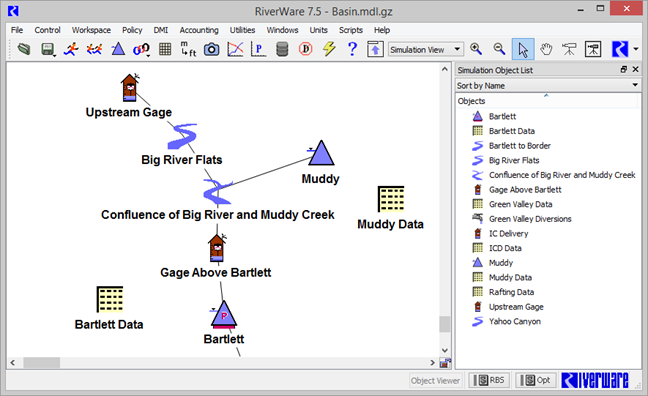Open the Workspace menu
Screen dimensions: 648x396
[x=91, y=30]
